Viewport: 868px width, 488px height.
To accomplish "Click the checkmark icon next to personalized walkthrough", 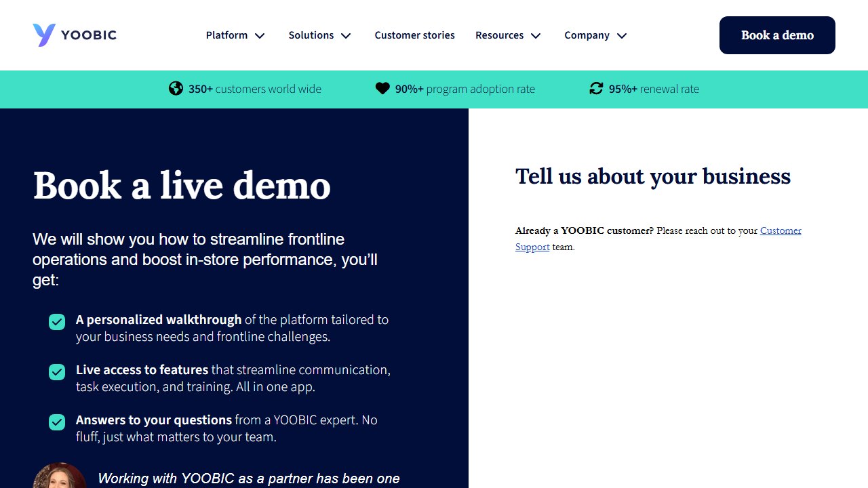I will click(x=57, y=322).
